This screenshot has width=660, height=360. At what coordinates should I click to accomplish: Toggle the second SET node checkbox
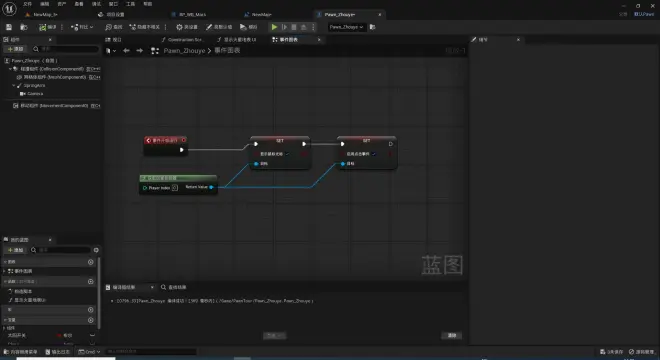pyautogui.click(x=374, y=154)
